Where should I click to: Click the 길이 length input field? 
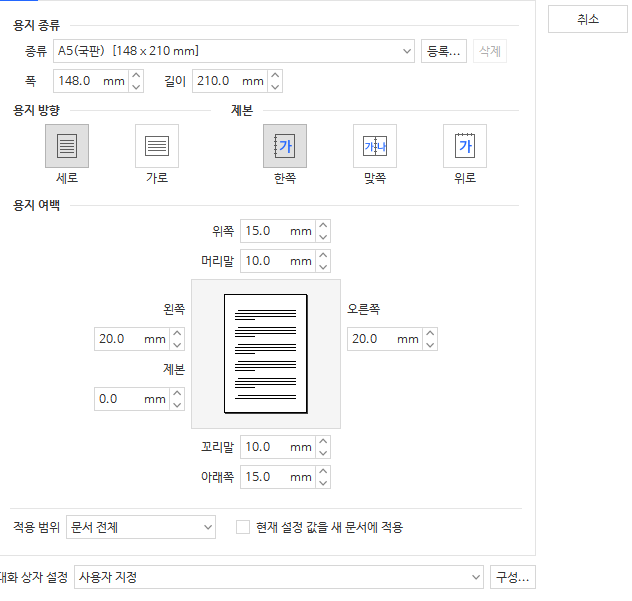pyautogui.click(x=230, y=81)
